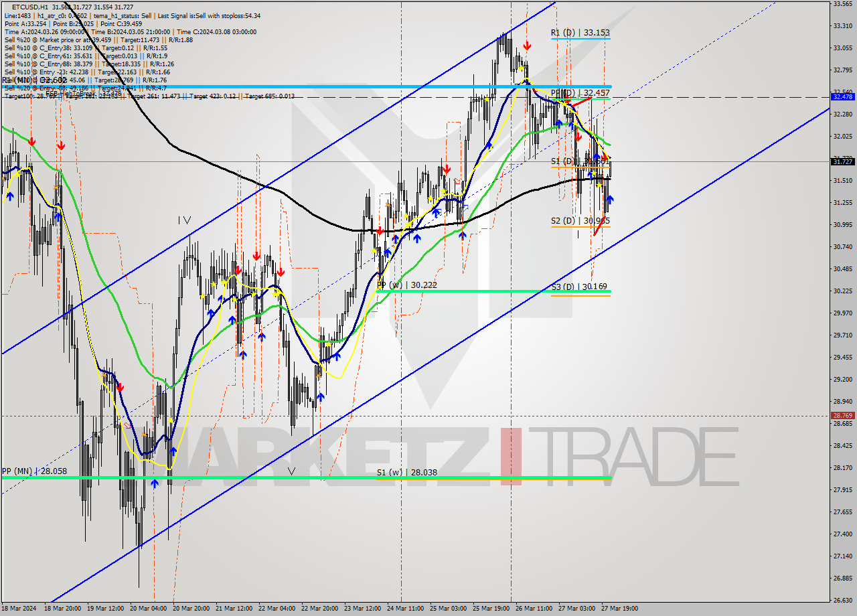The image size is (857, 616).
Task: Click the '20 Mar 04:00' time label
Action: point(148,609)
